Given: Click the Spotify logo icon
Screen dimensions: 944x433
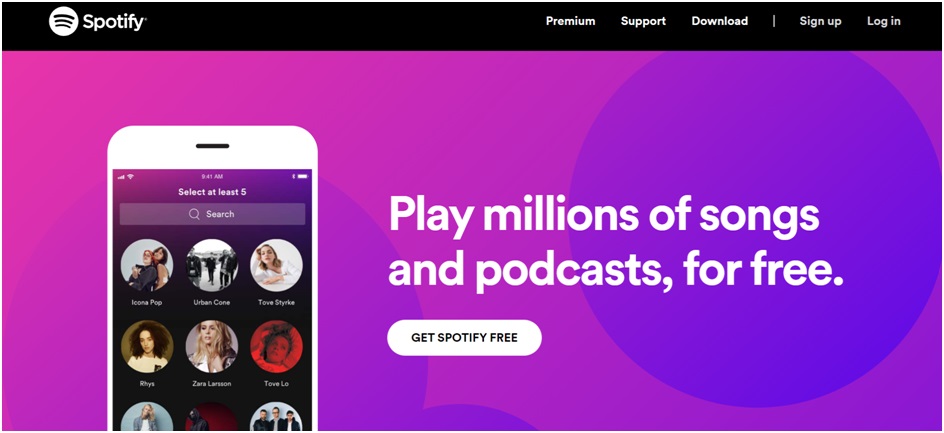Looking at the screenshot, I should (x=64, y=21).
